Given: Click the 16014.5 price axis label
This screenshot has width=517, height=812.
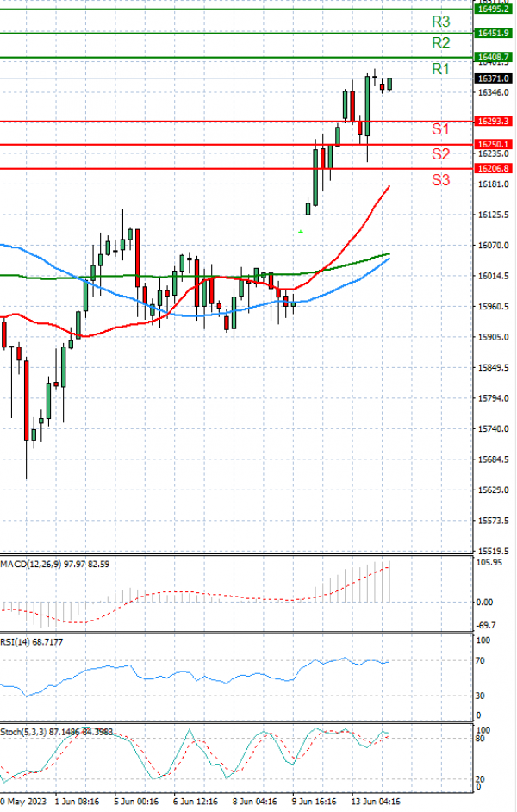Looking at the screenshot, I should coord(493,276).
